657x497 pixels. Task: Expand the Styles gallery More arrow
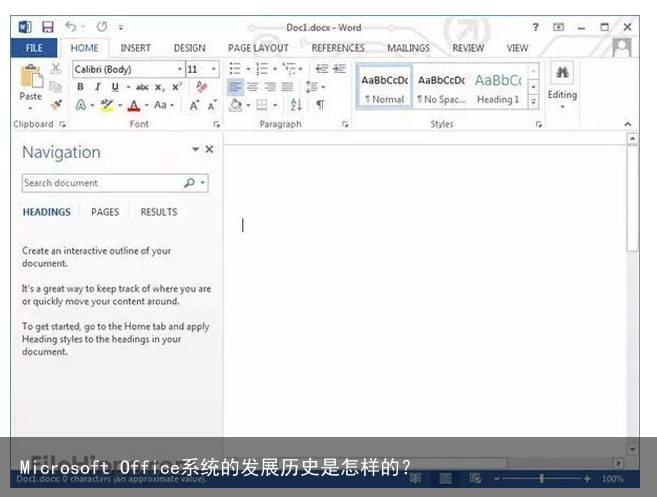pos(533,102)
